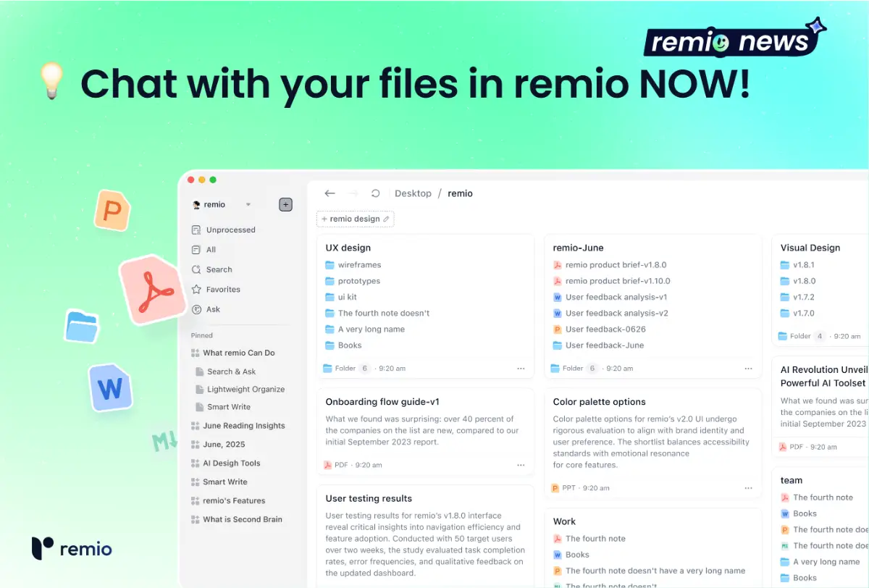Open the pinned Smart Write sub-note under What remio Can Do
This screenshot has height=588, width=869.
coord(229,407)
